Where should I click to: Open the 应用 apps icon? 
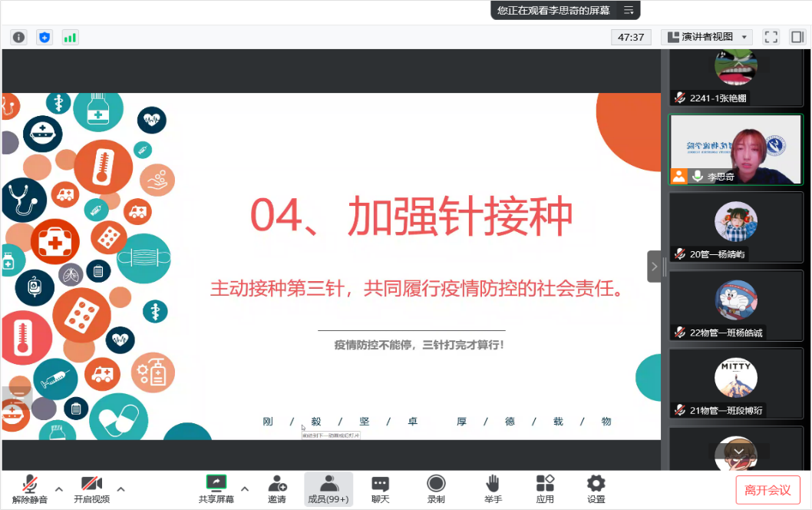[545, 488]
